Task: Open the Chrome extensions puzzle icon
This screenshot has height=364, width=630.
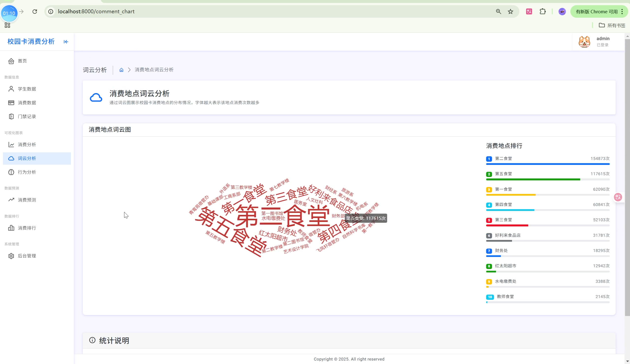Action: 543,12
